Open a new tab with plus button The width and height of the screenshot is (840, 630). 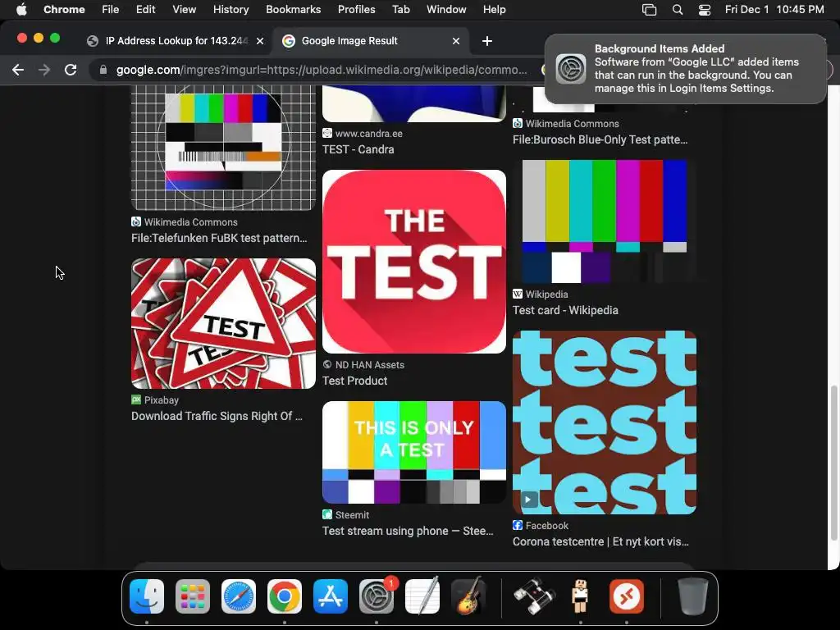pos(487,41)
